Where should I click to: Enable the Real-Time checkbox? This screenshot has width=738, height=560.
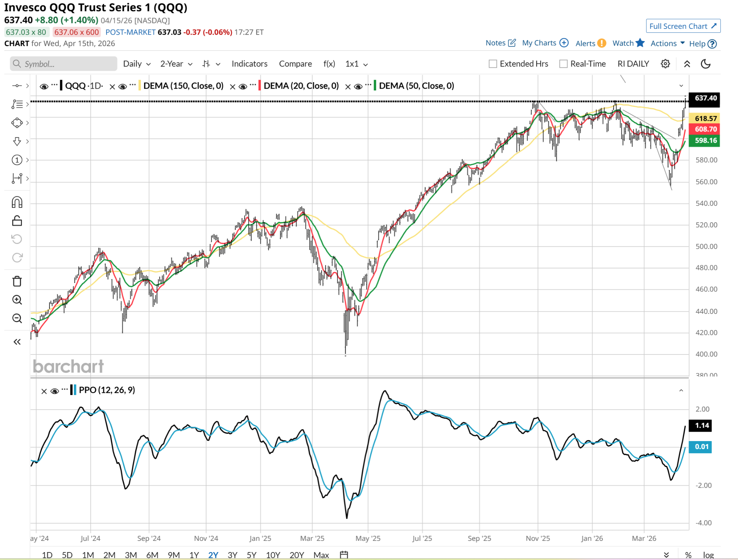coord(563,64)
